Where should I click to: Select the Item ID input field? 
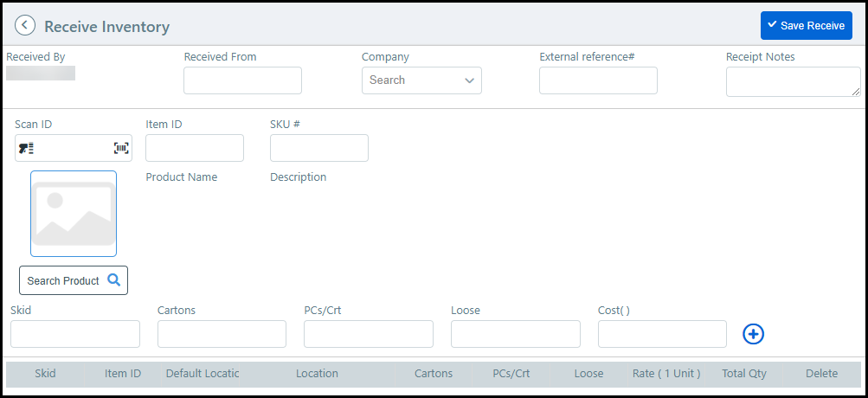195,148
